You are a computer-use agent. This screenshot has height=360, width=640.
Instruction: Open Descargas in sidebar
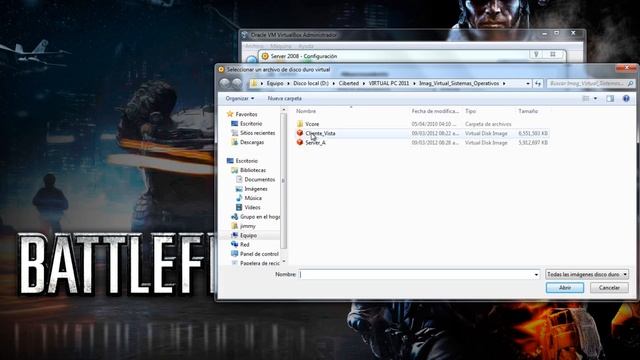coord(252,142)
